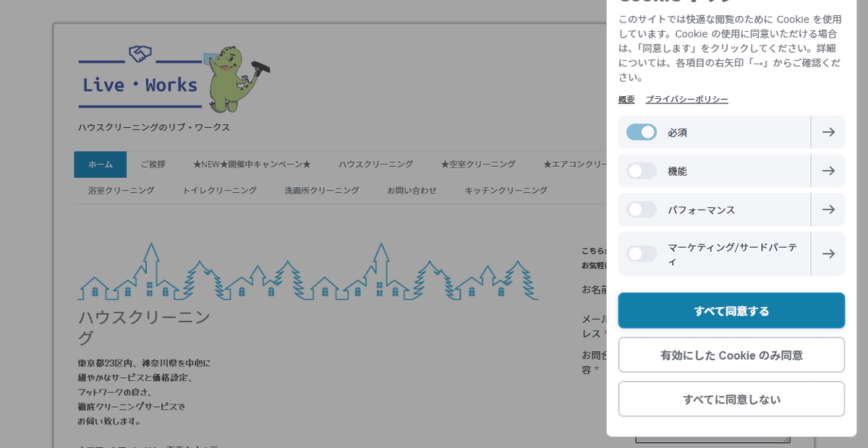Expand 必須 details with the arrow

click(x=828, y=132)
